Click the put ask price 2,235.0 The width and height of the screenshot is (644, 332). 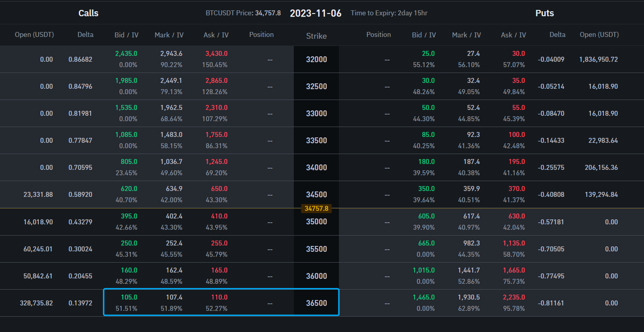coord(513,297)
